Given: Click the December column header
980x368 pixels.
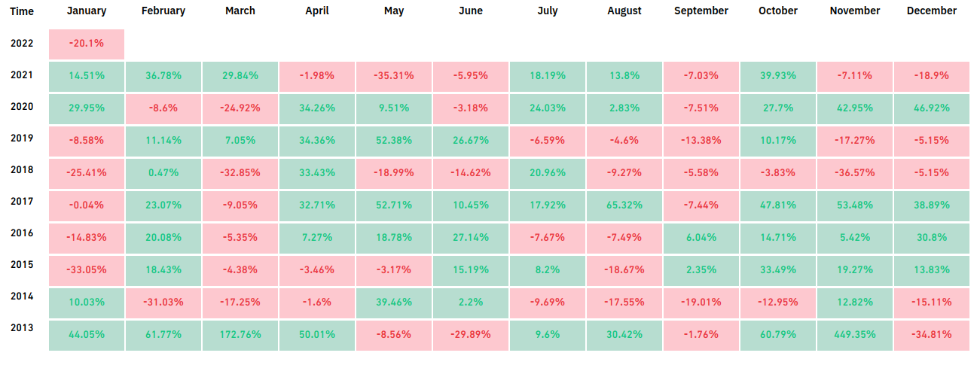Looking at the screenshot, I should pos(932,11).
